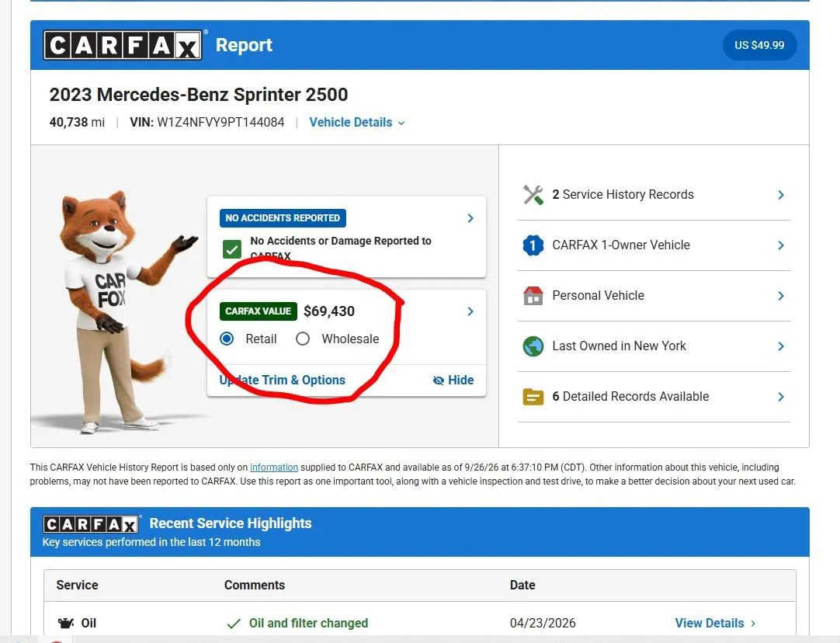Click the oil can icon in Oil row

(x=66, y=623)
